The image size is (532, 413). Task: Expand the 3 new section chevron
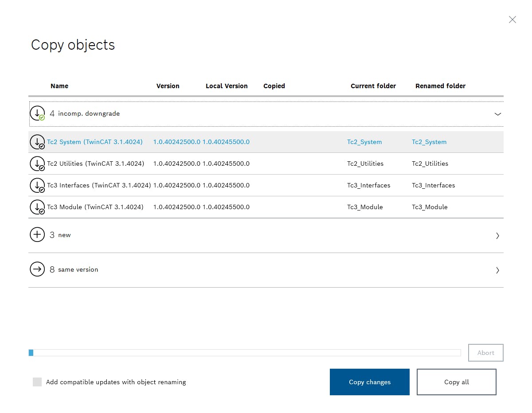coord(497,235)
